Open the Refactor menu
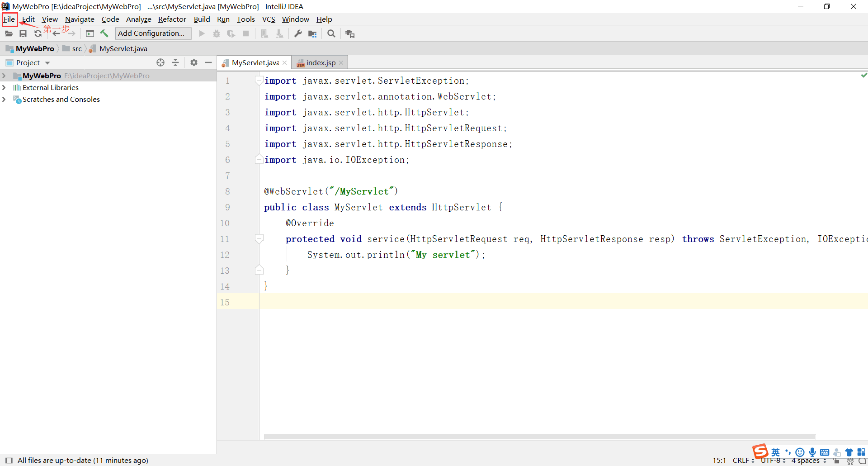Screen dimensions: 868x466 click(172, 19)
